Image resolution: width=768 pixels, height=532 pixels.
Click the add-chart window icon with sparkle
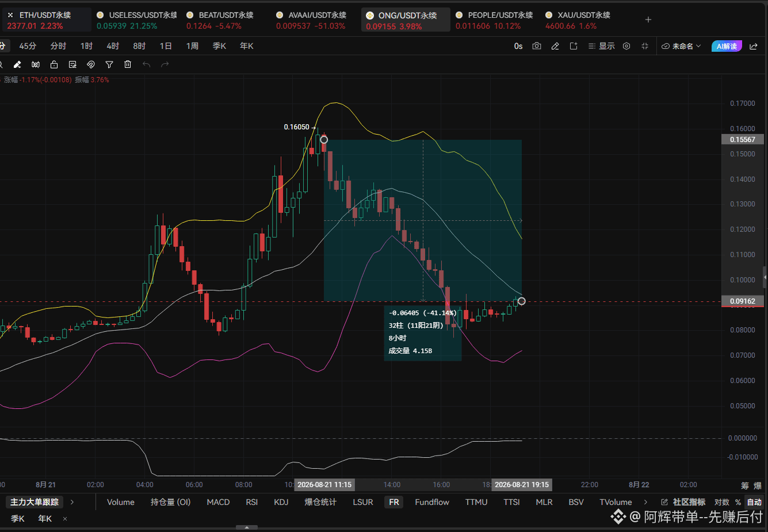click(574, 46)
